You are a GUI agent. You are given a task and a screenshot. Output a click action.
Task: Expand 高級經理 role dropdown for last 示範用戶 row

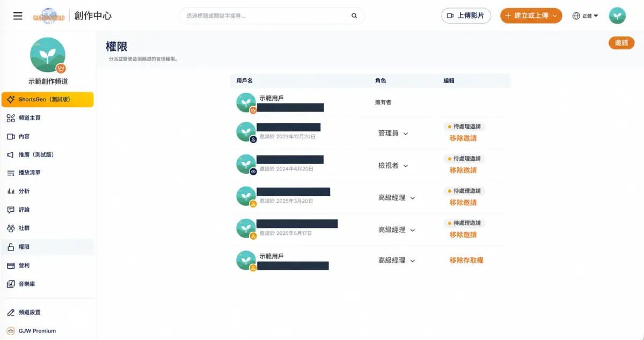[397, 260]
